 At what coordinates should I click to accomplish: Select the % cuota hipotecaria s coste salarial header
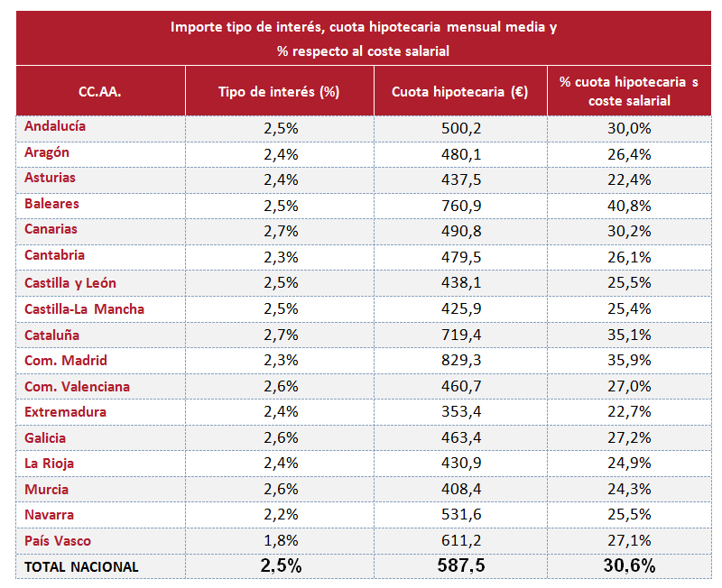(629, 91)
